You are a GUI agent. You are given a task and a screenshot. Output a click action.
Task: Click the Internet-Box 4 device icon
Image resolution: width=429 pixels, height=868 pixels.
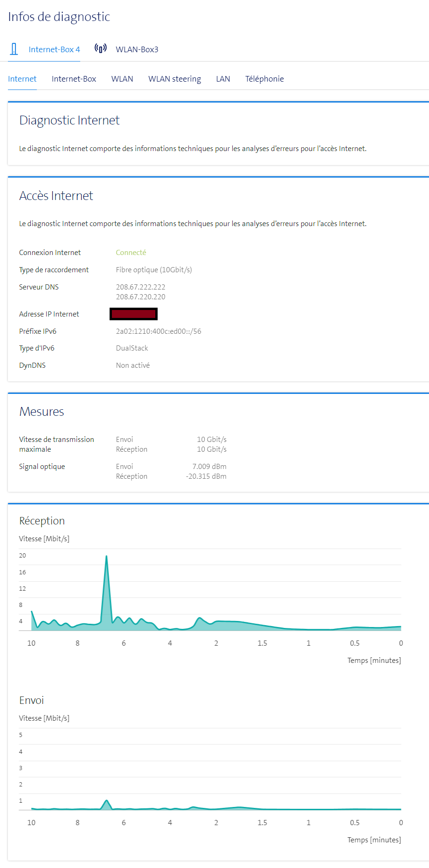[14, 49]
